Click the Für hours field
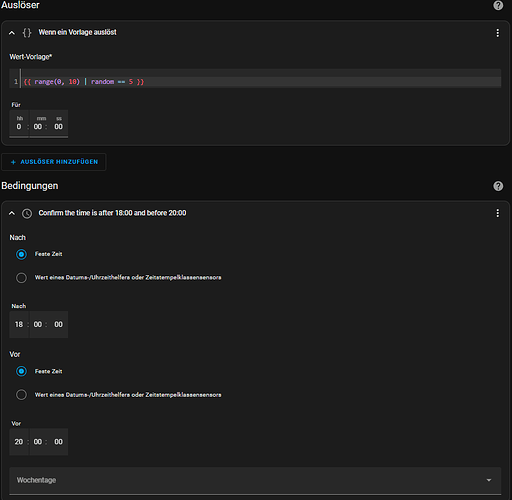The width and height of the screenshot is (512, 500). point(19,124)
